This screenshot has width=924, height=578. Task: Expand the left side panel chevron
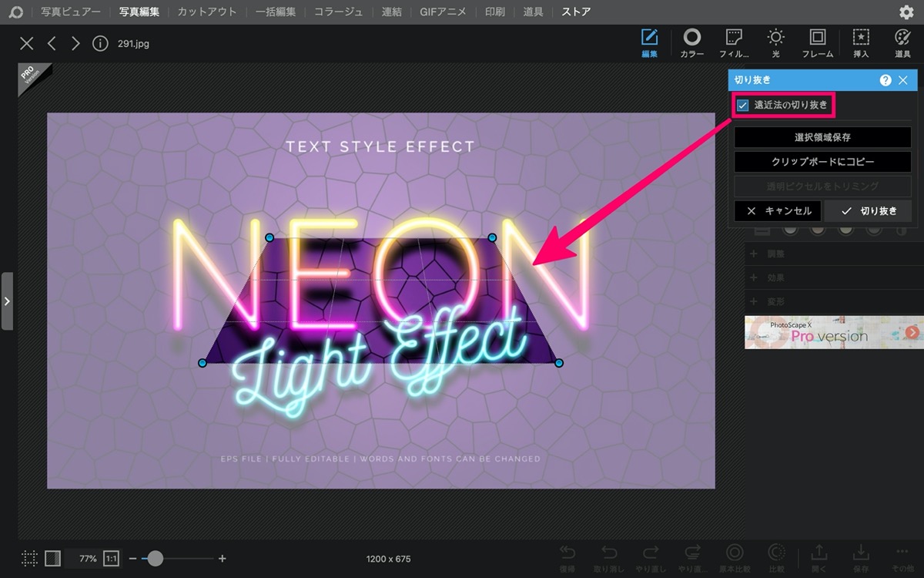pyautogui.click(x=7, y=301)
